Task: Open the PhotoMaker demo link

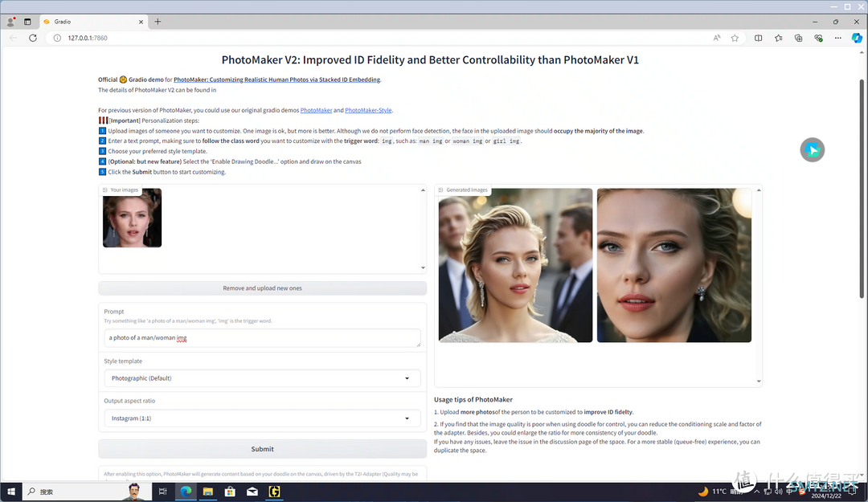Action: (316, 110)
